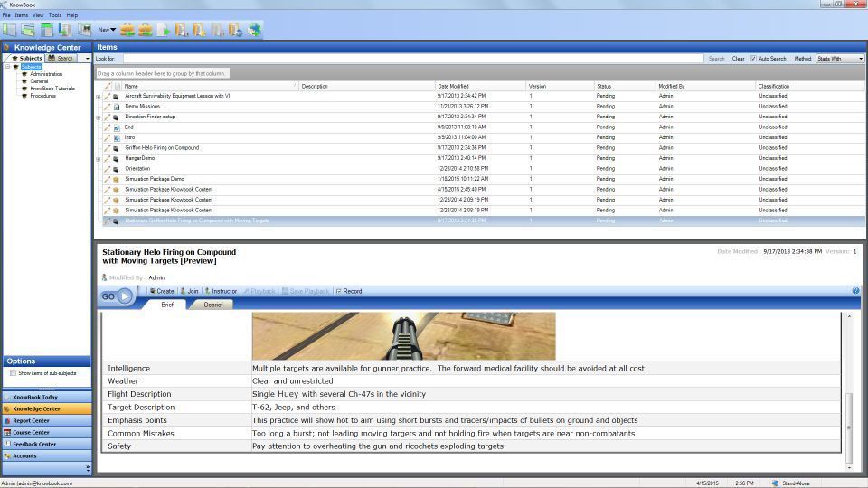This screenshot has height=488, width=868.
Task: Switch to the Debrief tab
Action: coord(212,305)
